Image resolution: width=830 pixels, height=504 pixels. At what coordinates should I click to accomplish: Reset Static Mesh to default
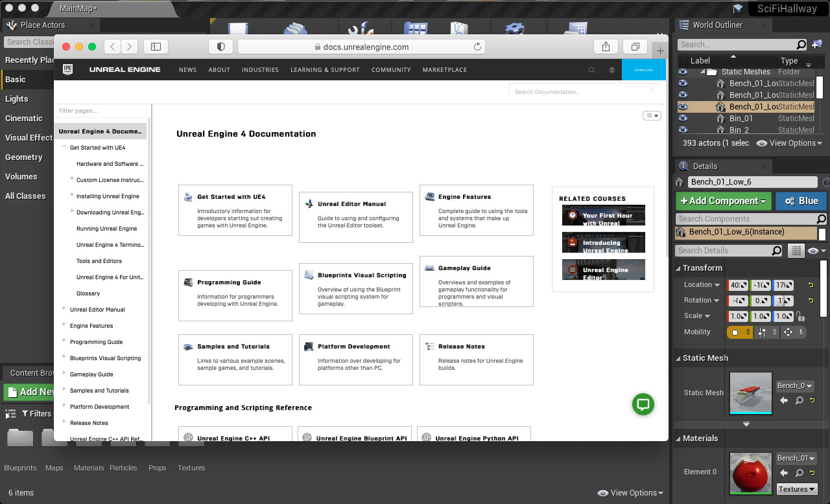tap(812, 400)
